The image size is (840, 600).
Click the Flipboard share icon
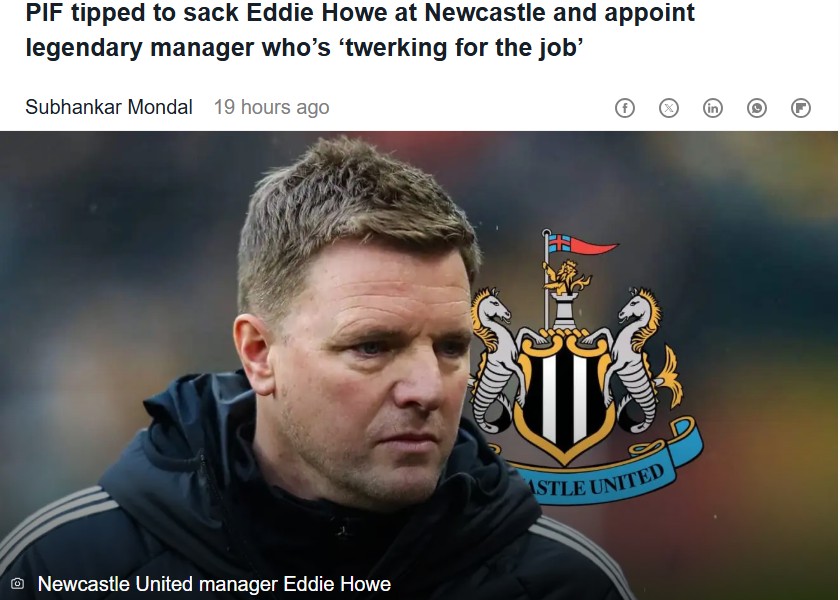tap(800, 108)
